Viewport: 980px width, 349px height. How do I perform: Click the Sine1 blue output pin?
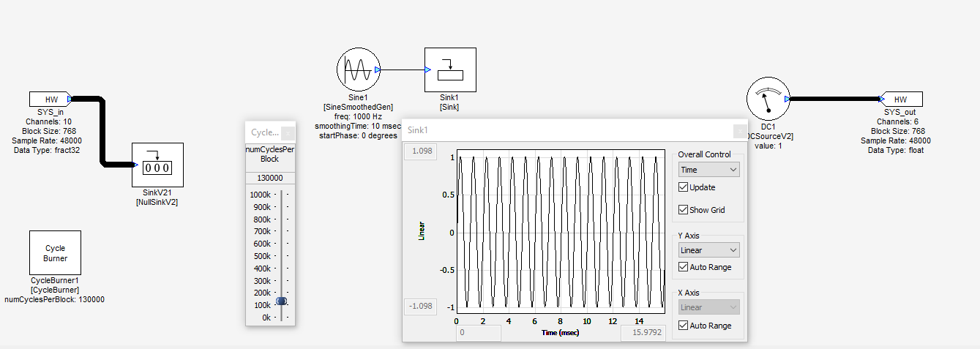(x=377, y=70)
